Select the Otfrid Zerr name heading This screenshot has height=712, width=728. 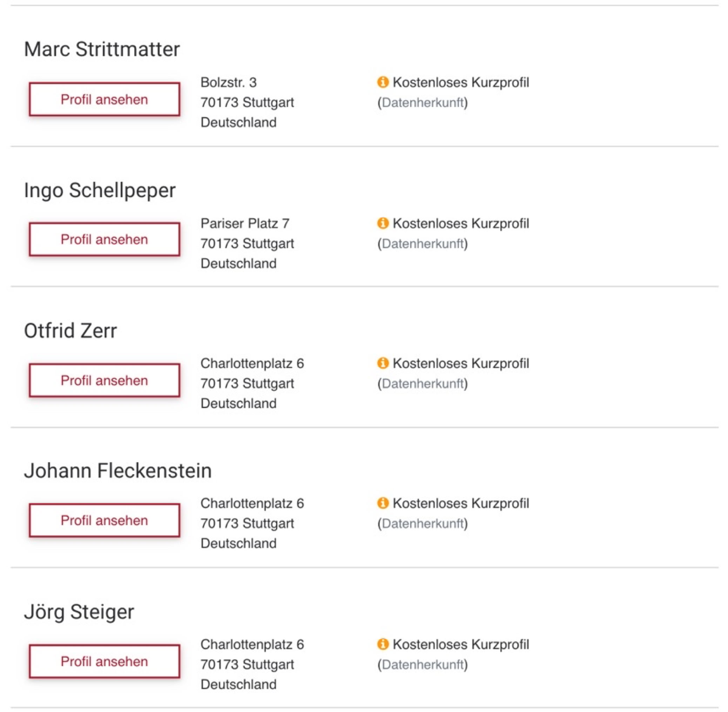[71, 330]
